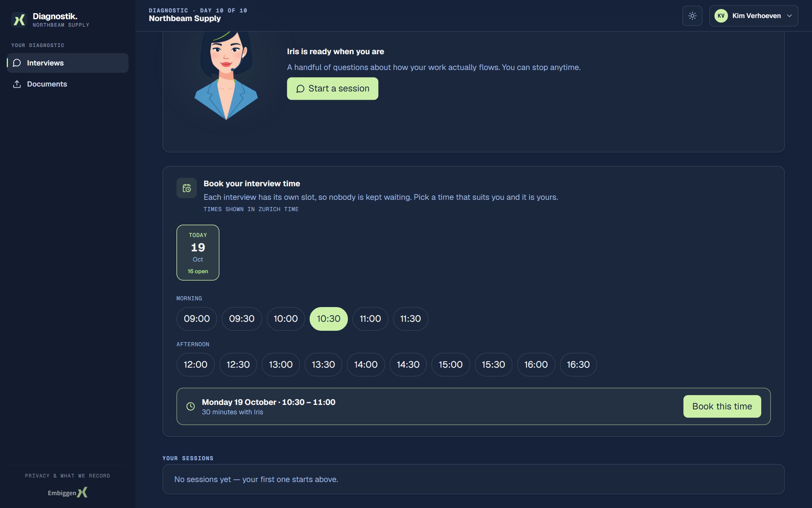Click the Kim Verhoeven user name
The height and width of the screenshot is (508, 812).
click(x=756, y=16)
